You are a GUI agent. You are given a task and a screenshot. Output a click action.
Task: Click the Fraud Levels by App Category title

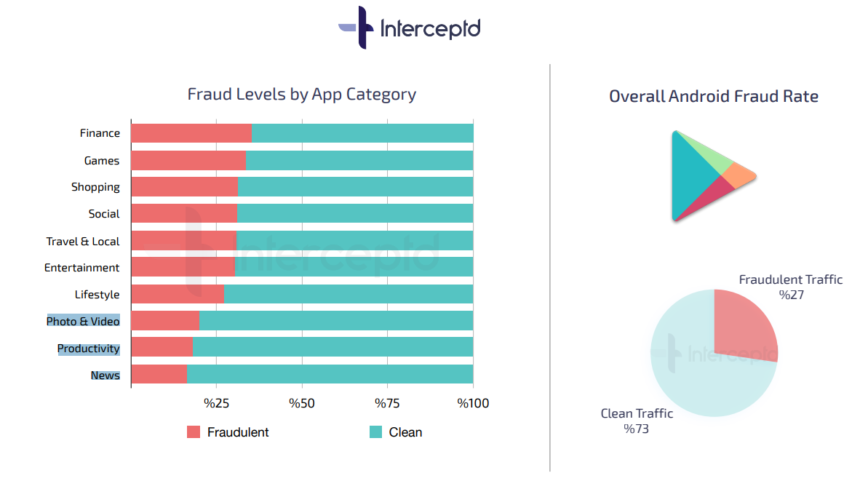(x=301, y=95)
